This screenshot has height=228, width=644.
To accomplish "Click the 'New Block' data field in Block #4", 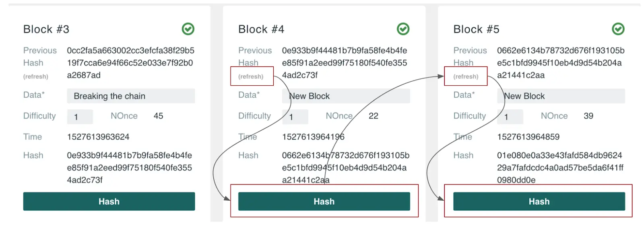I will point(346,96).
